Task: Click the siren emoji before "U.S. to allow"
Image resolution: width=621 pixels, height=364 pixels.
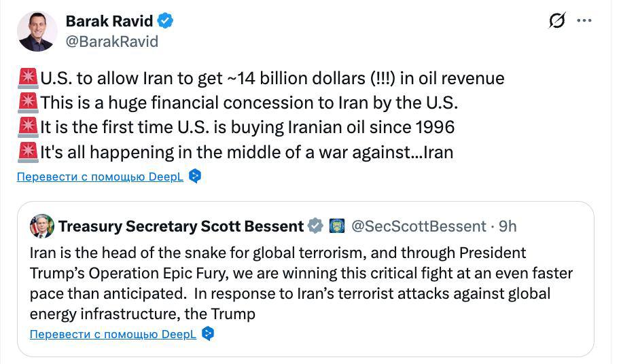Action: tap(29, 79)
